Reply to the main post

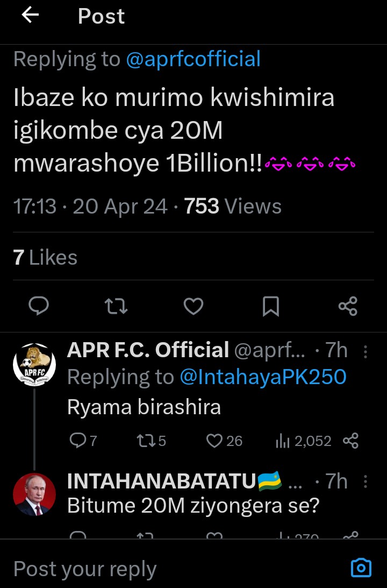click(x=39, y=307)
